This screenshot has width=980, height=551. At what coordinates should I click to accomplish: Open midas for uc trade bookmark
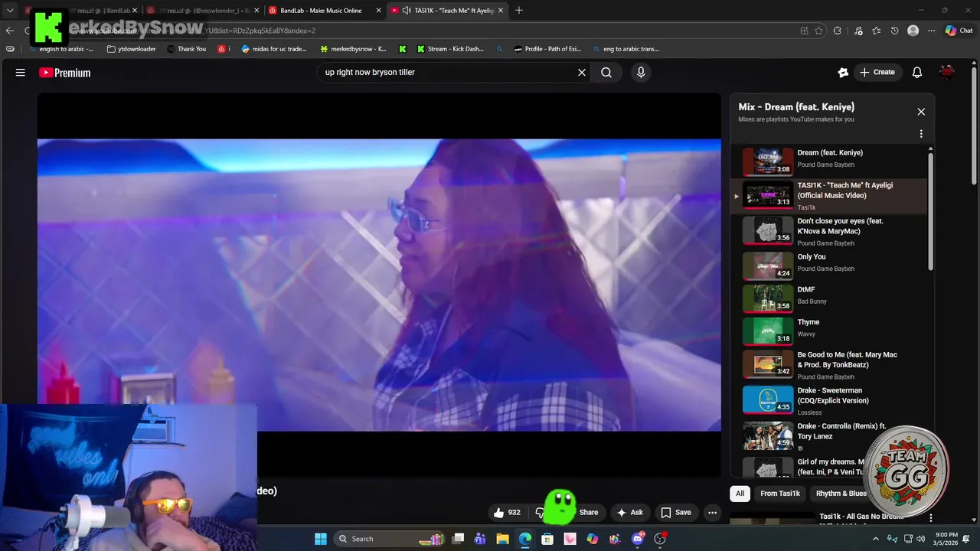pyautogui.click(x=274, y=49)
